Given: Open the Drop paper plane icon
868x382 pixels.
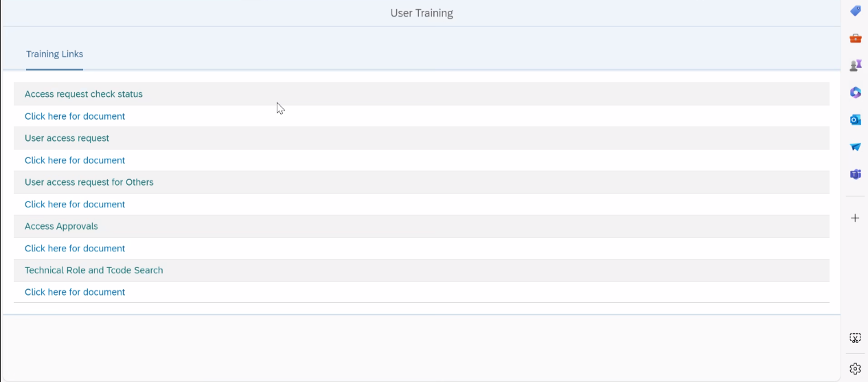Looking at the screenshot, I should tap(855, 147).
